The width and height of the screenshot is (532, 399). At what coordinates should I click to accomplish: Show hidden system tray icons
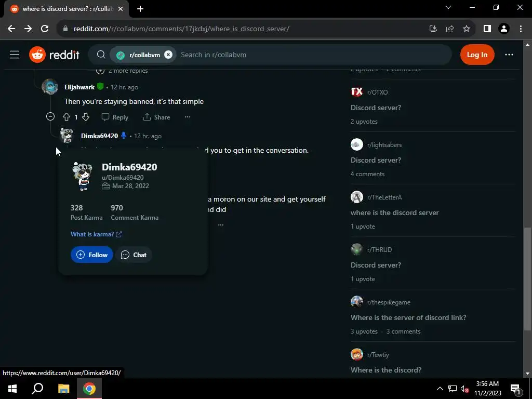pos(440,389)
